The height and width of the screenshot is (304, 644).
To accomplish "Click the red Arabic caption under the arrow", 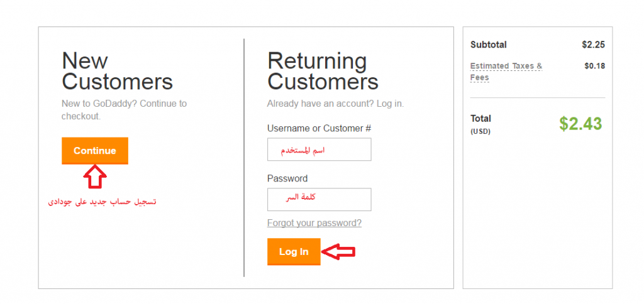I will point(103,202).
